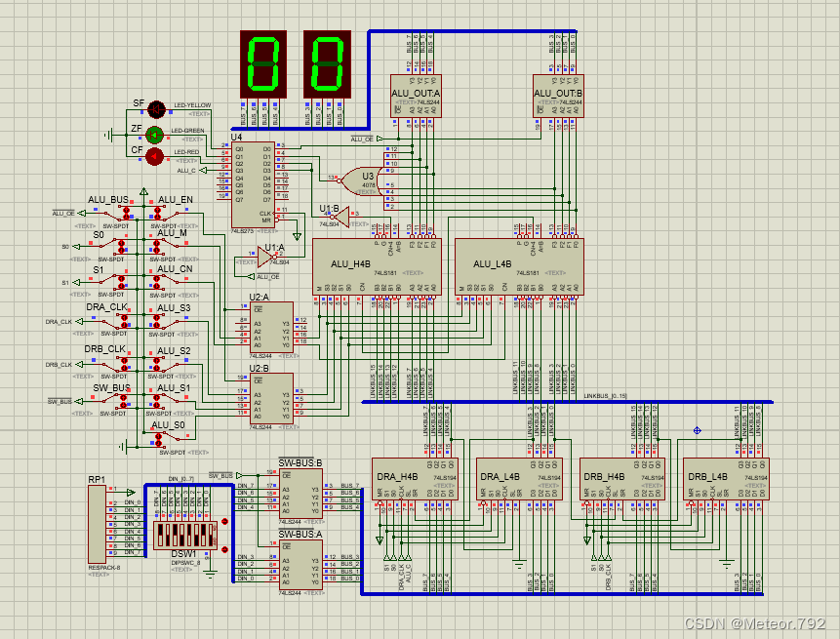
Task: Select the ALU_OUT:A buffer chip
Action: pyautogui.click(x=417, y=96)
